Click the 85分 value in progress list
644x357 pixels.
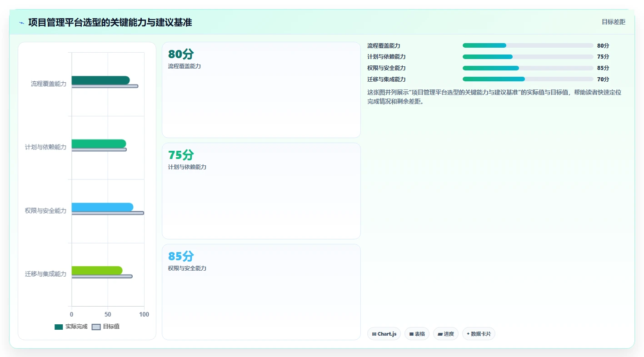[603, 68]
